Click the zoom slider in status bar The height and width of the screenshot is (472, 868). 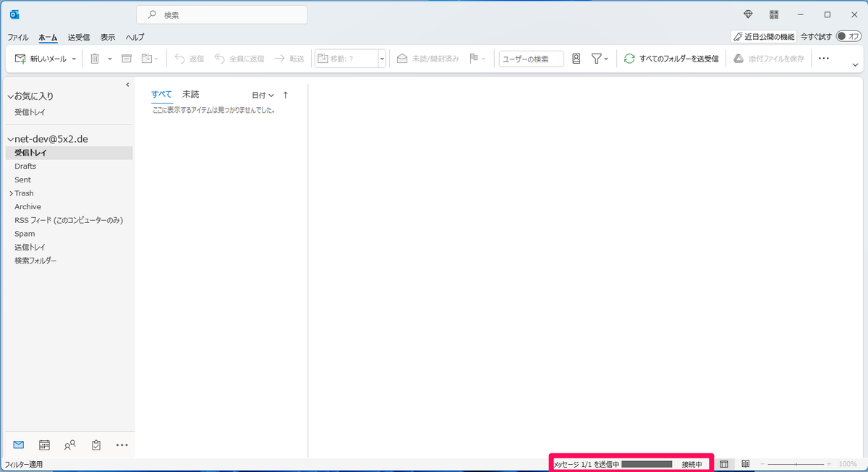coord(796,464)
